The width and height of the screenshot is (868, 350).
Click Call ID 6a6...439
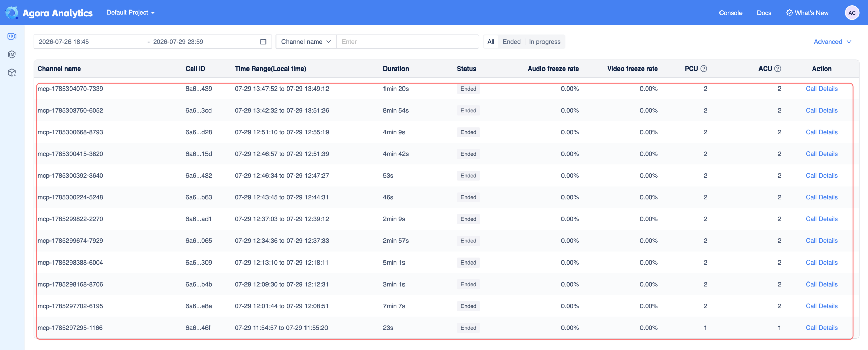[x=199, y=89]
